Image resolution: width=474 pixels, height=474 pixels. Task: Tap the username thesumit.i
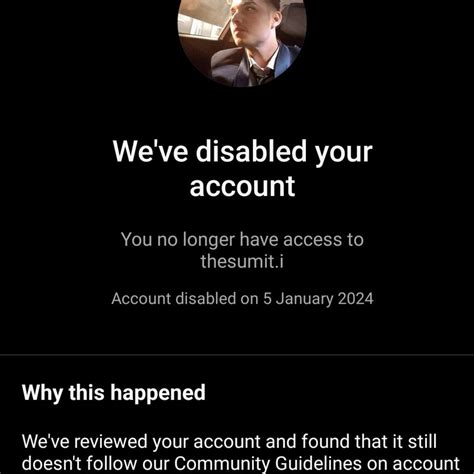[x=242, y=261]
